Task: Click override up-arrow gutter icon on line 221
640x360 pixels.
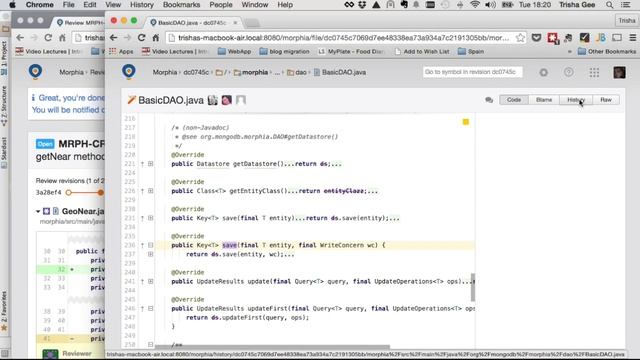Action: click(x=142, y=164)
